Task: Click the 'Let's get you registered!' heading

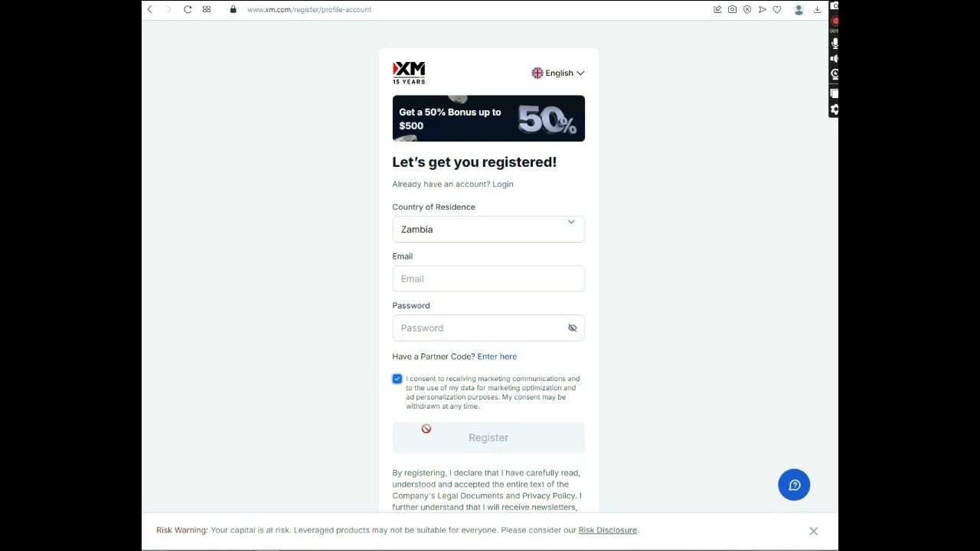Action: point(475,162)
